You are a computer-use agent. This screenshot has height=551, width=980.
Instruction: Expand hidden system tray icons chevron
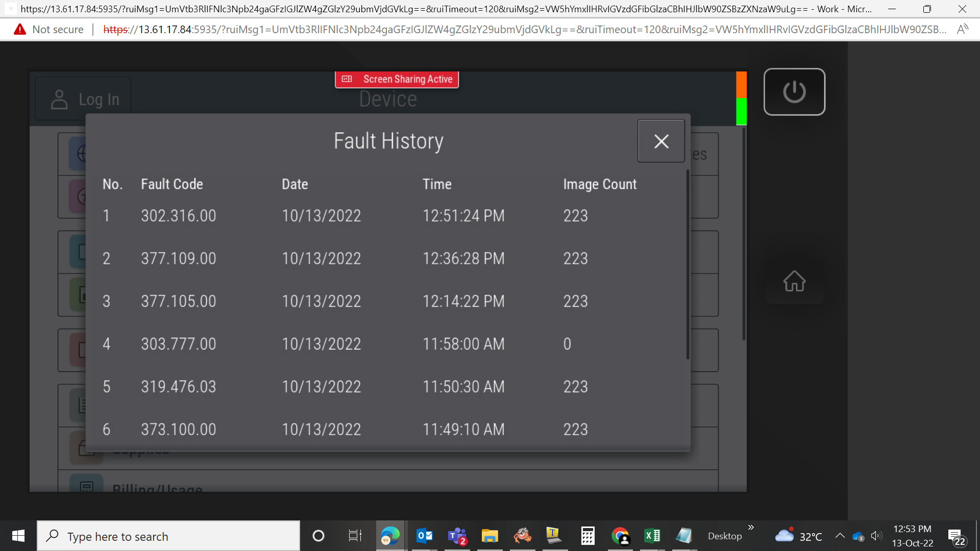pyautogui.click(x=840, y=536)
